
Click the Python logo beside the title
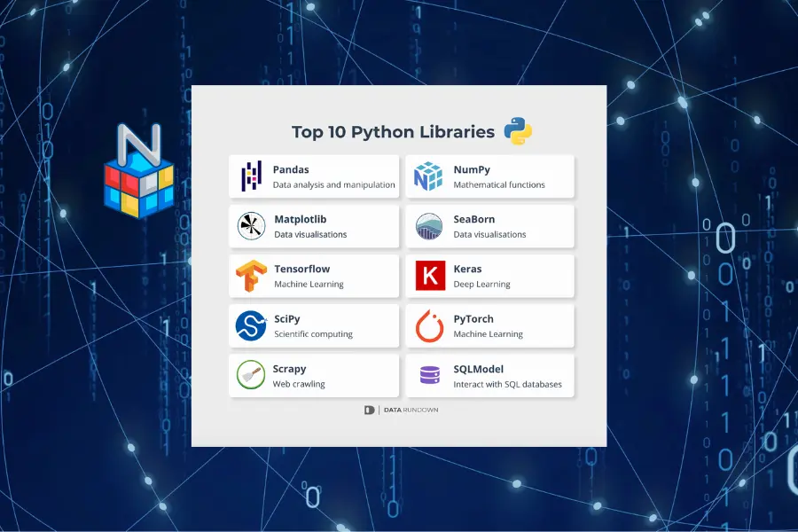[518, 131]
